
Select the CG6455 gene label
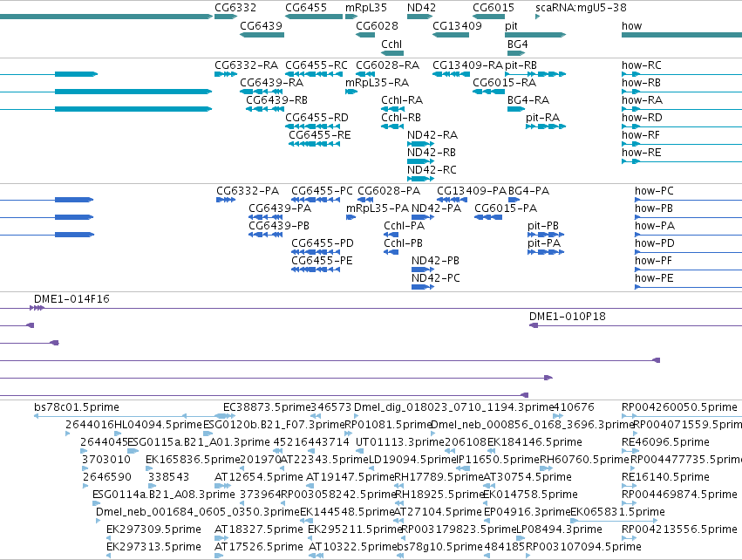pos(306,8)
